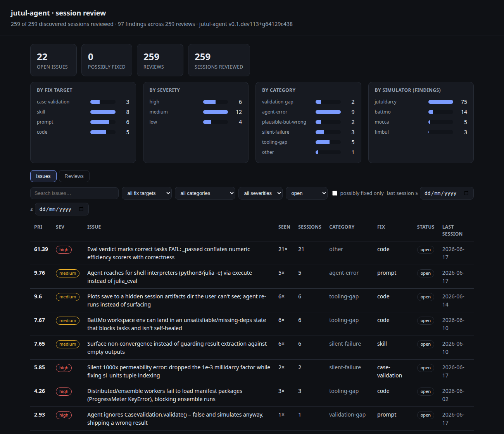Sort by the SEEN column header
The height and width of the screenshot is (434, 504).
tap(284, 227)
